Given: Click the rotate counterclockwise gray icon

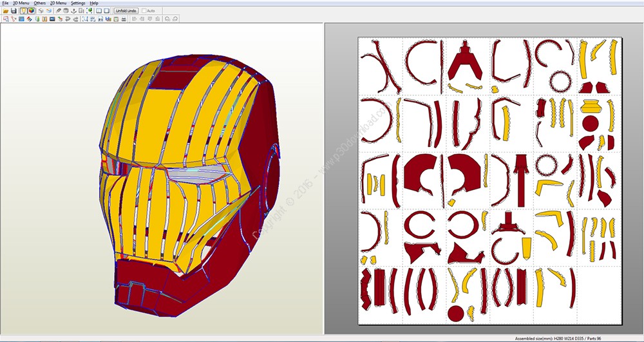Looking at the screenshot, I should (x=167, y=19).
